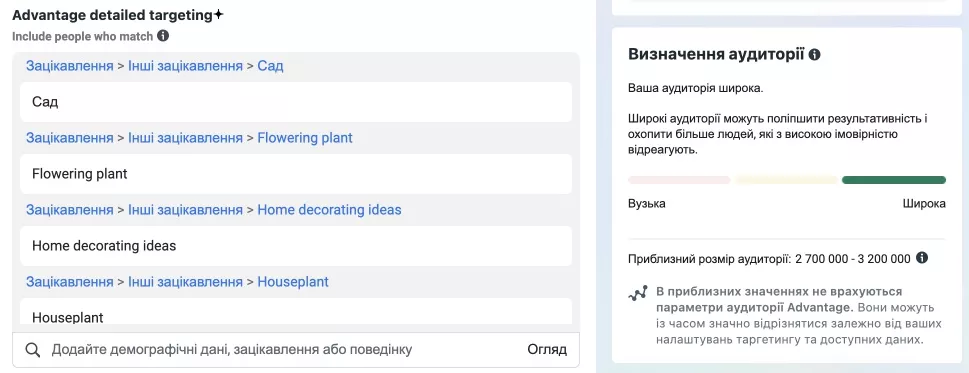Screen dimensions: 969x373
Task: Open the Home decorating ideas breadcrumb link
Action: pos(329,210)
